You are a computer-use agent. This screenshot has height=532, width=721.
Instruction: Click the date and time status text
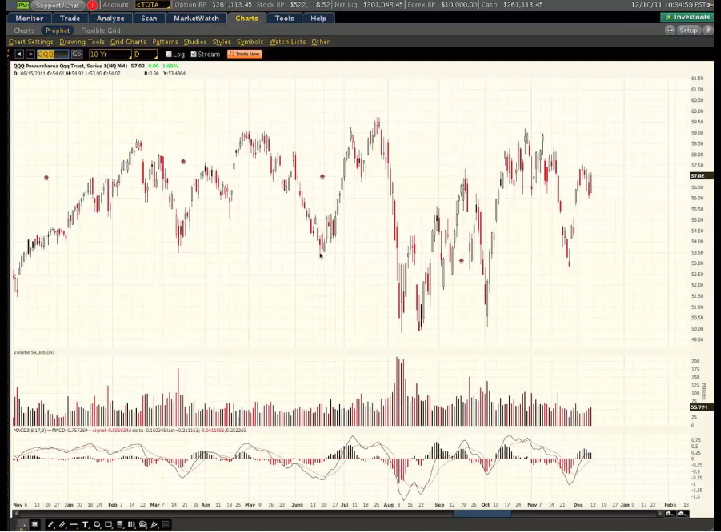coord(671,5)
